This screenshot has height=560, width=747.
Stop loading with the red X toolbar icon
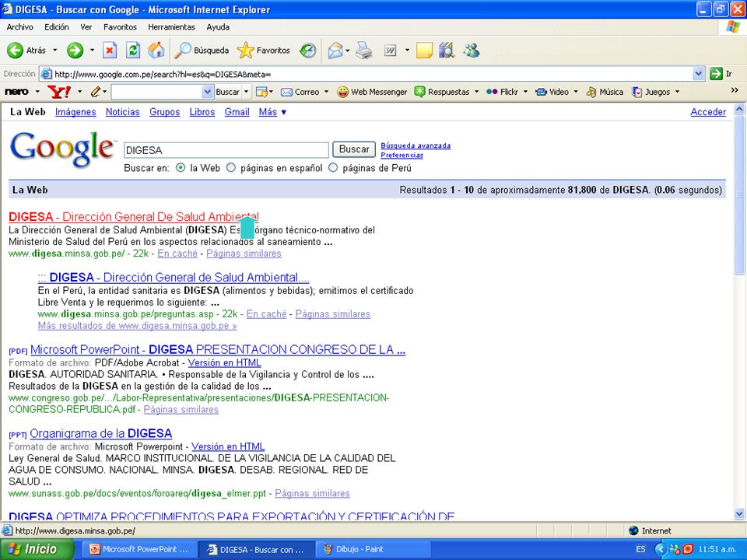[x=110, y=50]
